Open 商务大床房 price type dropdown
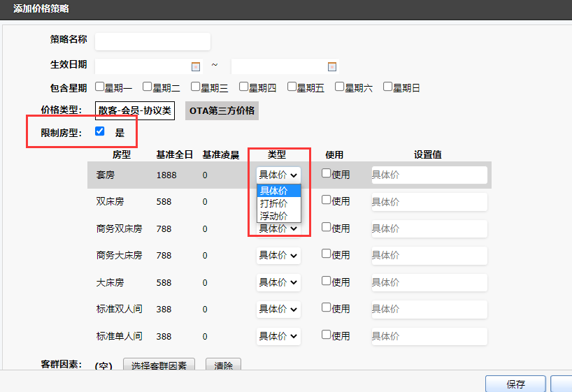The width and height of the screenshot is (572, 392). (278, 256)
